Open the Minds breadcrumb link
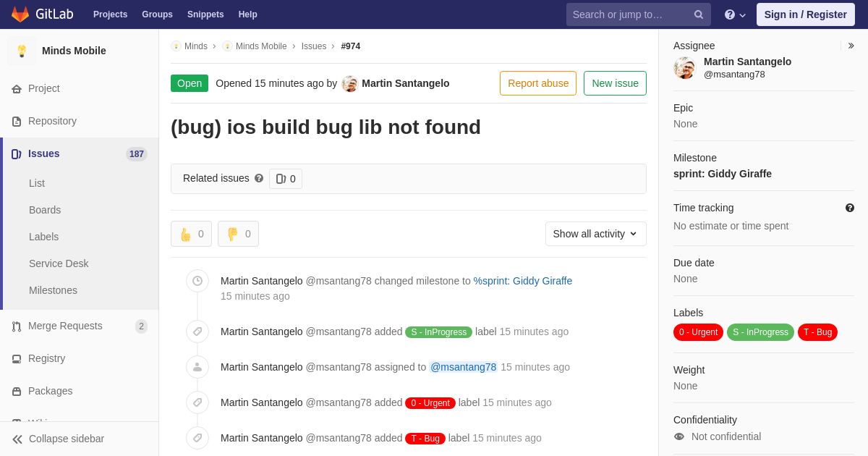Screen dimensions: 868x456 (196, 46)
